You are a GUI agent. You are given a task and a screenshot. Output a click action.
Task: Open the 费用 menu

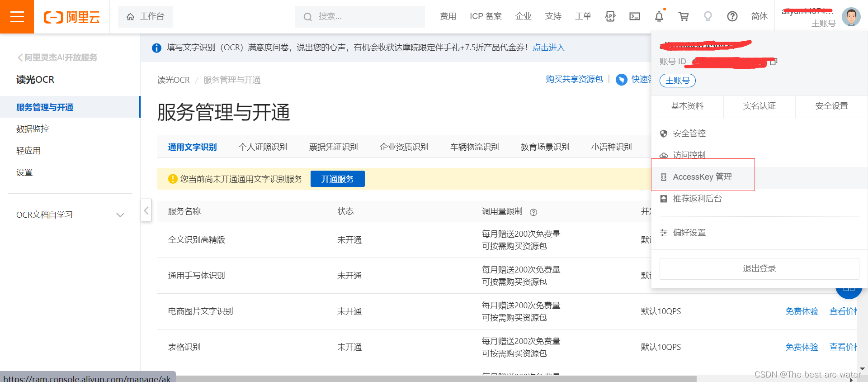[448, 17]
